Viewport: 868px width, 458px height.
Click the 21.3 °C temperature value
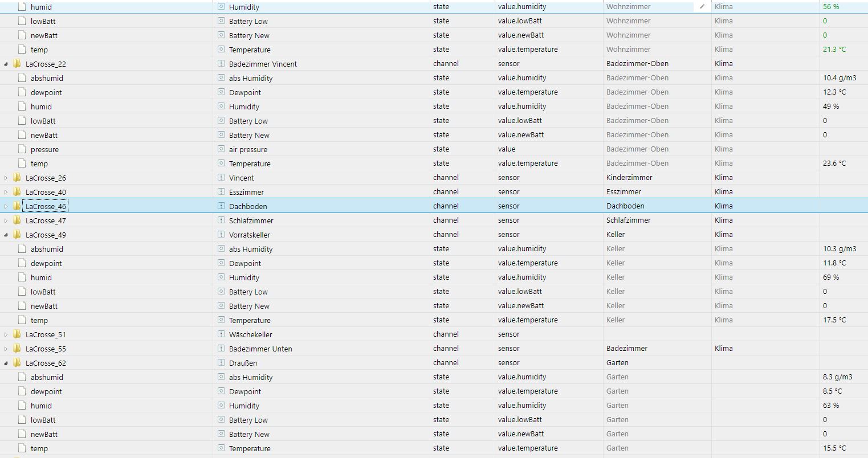(x=834, y=50)
